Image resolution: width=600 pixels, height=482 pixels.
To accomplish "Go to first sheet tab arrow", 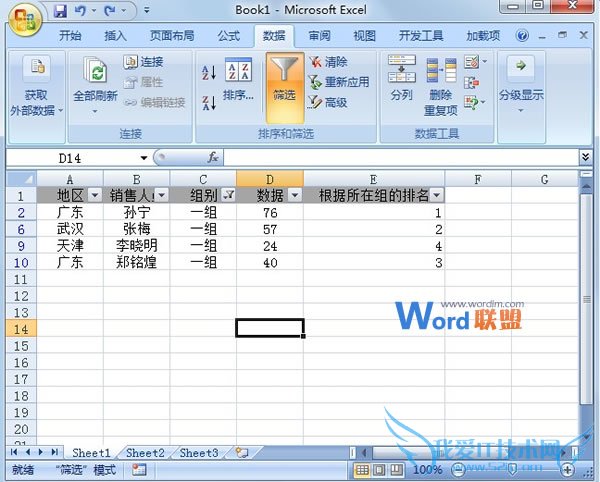I will pos(14,452).
